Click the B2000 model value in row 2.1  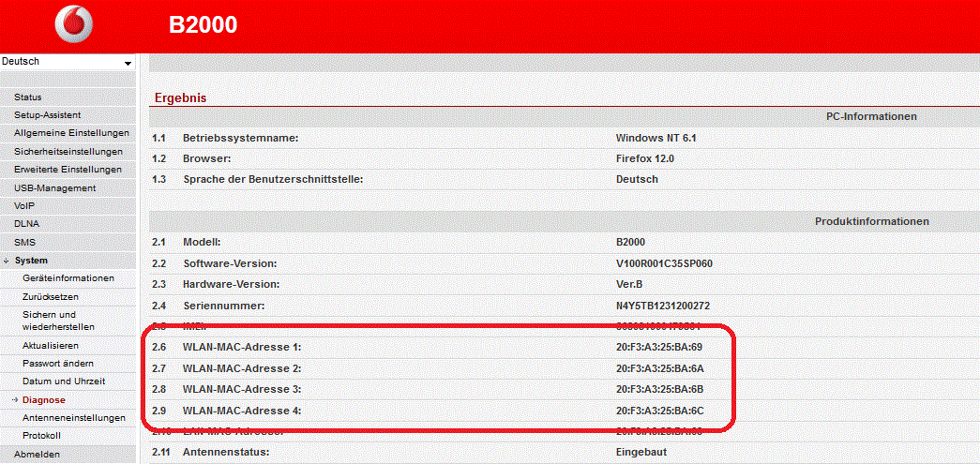630,242
